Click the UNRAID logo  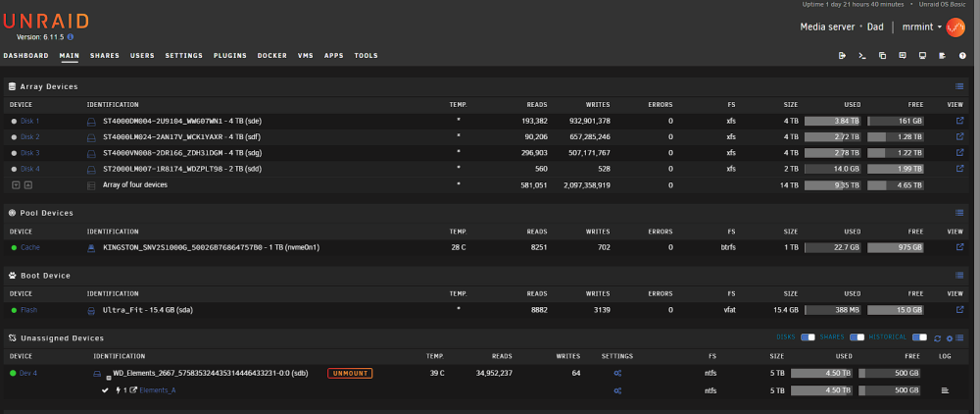click(x=46, y=22)
